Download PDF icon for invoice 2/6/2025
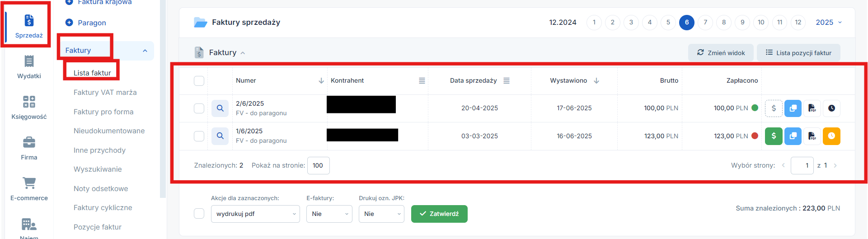Viewport: 868px width, 239px height. (812, 108)
